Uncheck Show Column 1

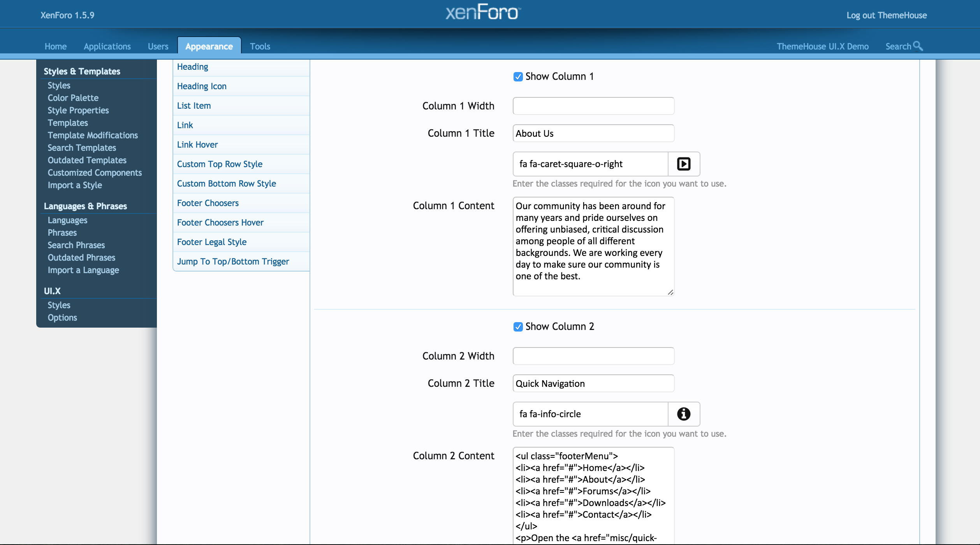tap(518, 77)
